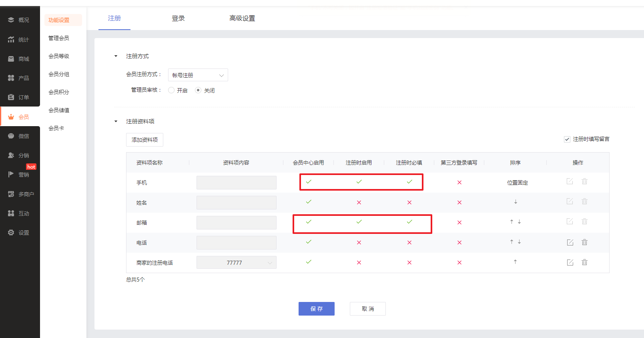Viewport: 644px width, 338px height.
Task: Edit the 商家的注册电话 row
Action: (570, 262)
